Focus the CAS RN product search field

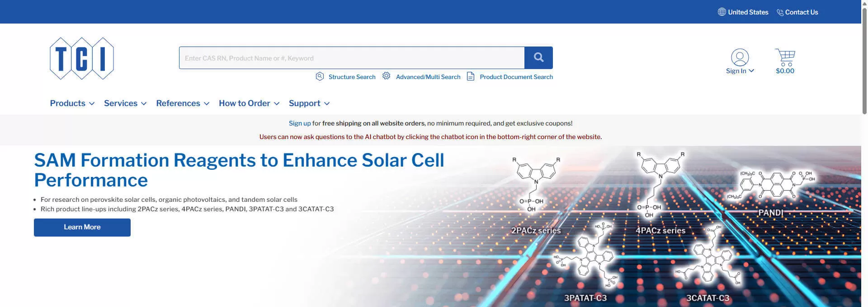352,58
